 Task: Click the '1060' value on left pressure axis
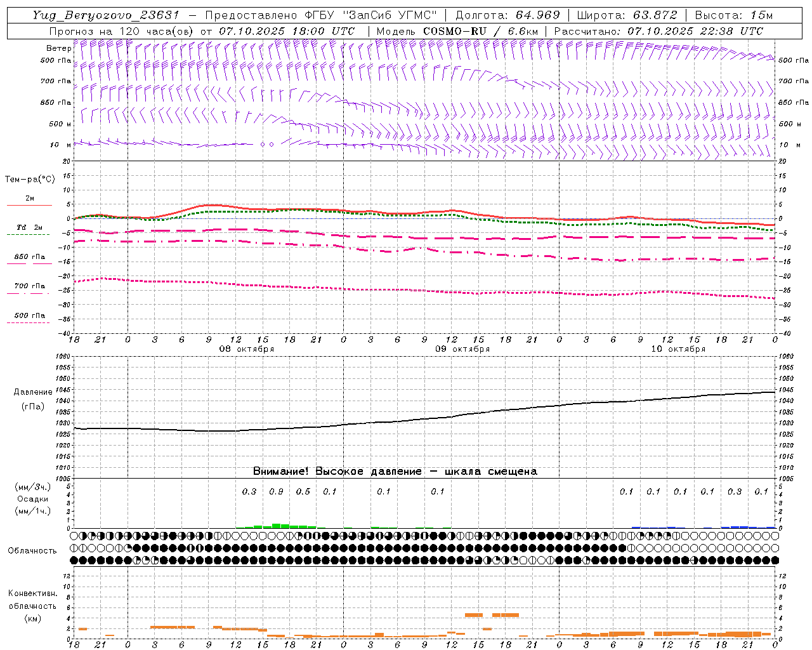click(x=63, y=357)
